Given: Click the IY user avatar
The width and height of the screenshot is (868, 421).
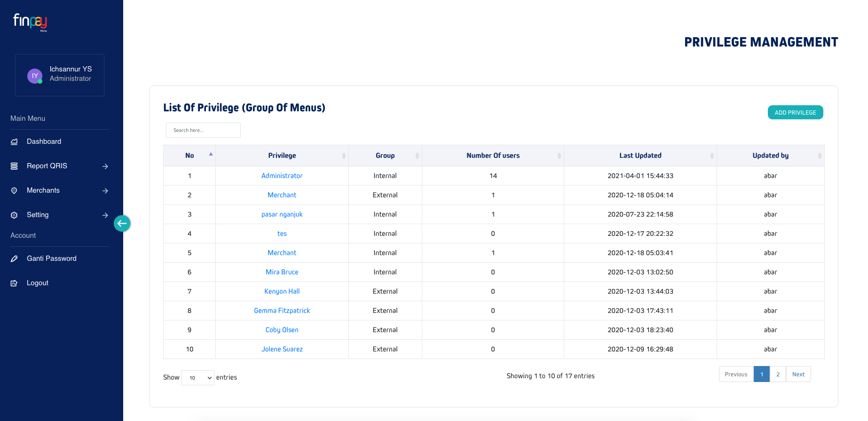Looking at the screenshot, I should (35, 76).
